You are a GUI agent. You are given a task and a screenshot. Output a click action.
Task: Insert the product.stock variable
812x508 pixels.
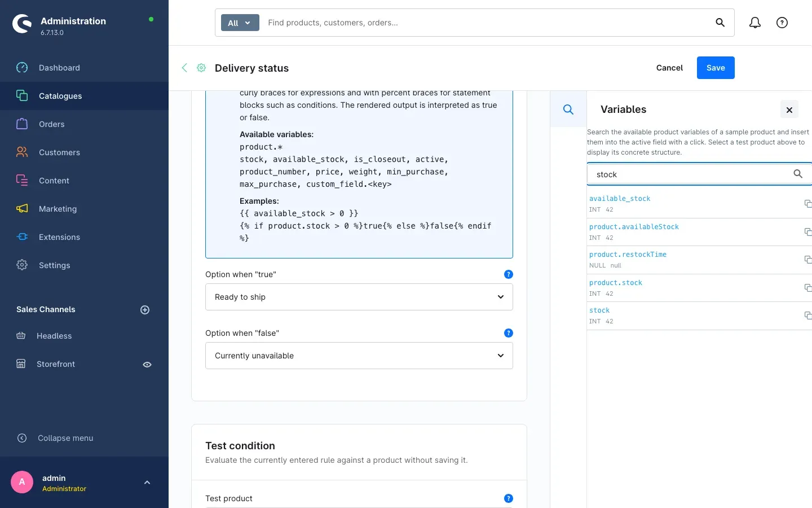(616, 283)
